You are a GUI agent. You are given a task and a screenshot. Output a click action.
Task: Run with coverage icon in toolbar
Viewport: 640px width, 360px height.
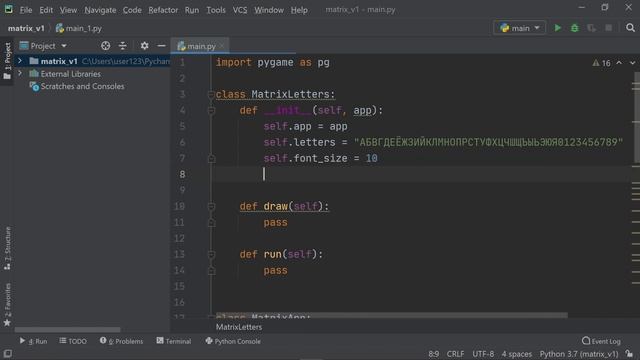[591, 28]
